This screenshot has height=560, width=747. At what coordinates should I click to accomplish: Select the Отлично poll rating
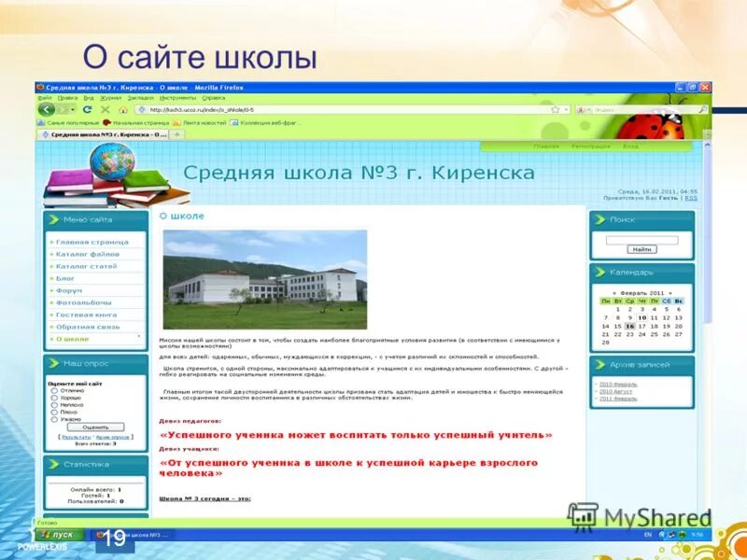point(54,391)
